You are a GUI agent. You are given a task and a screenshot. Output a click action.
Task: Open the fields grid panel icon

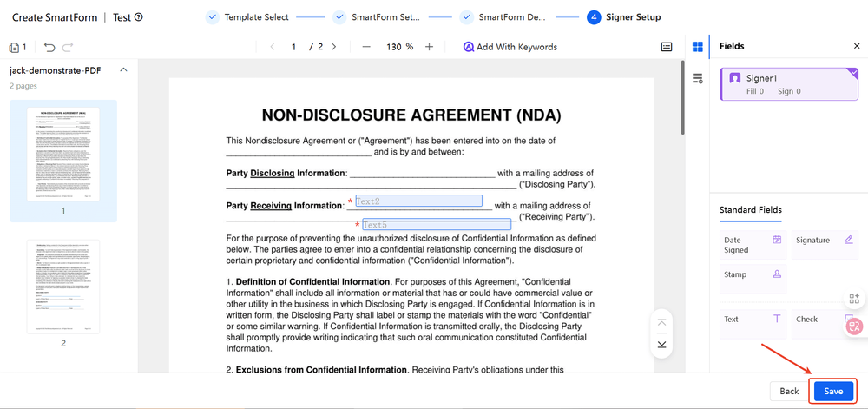[697, 47]
